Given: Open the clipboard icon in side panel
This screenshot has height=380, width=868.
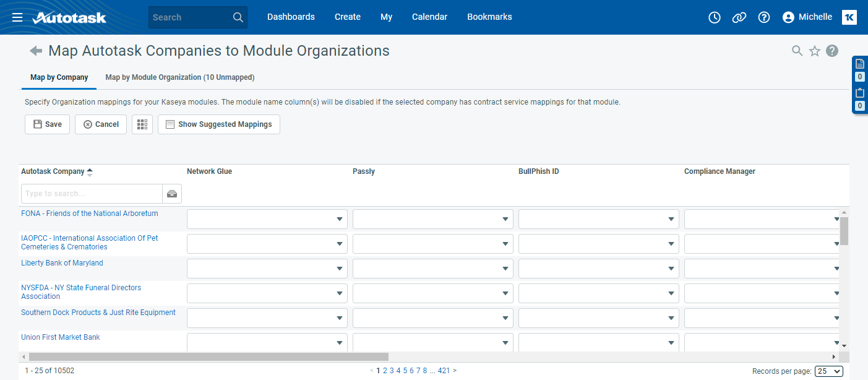Looking at the screenshot, I should pos(859,93).
